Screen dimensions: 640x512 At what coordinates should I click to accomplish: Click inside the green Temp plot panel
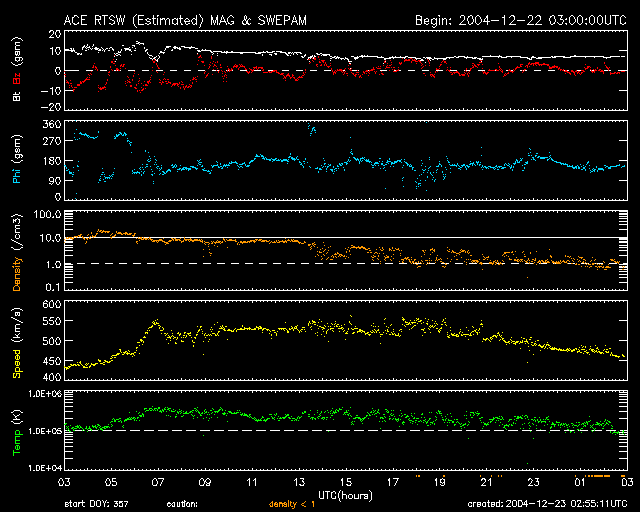pyautogui.click(x=346, y=430)
